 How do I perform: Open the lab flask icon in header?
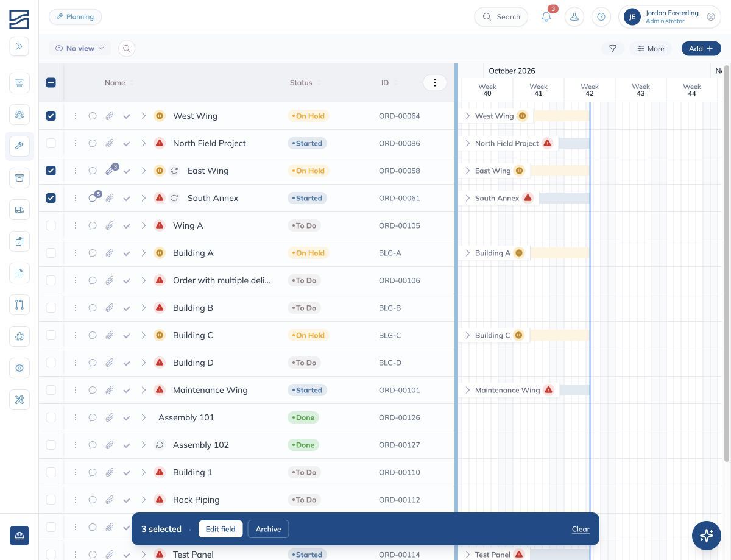574,17
